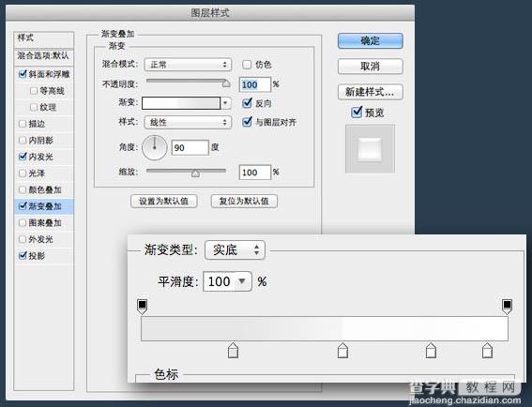
Task: Click the 不透明度 value field showing 100
Action: pos(255,84)
